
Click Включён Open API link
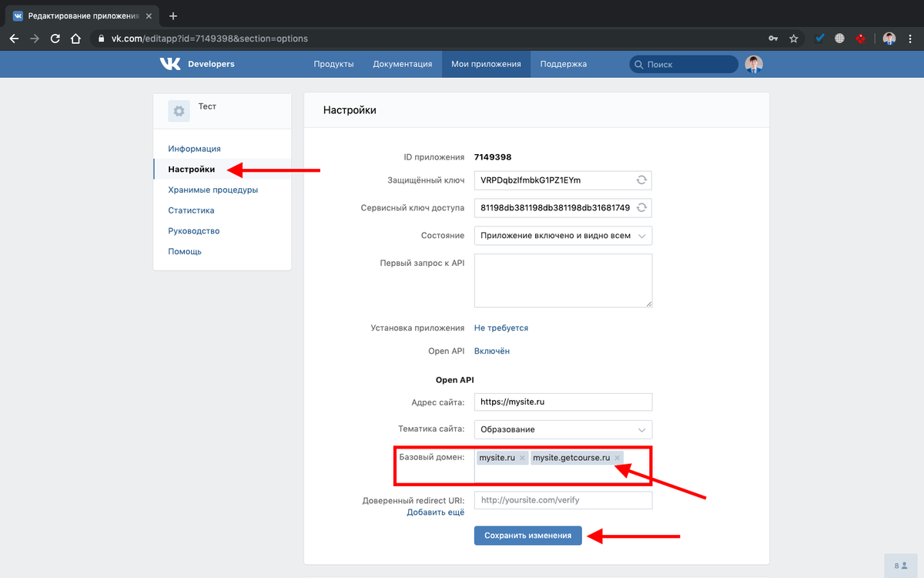(x=492, y=351)
